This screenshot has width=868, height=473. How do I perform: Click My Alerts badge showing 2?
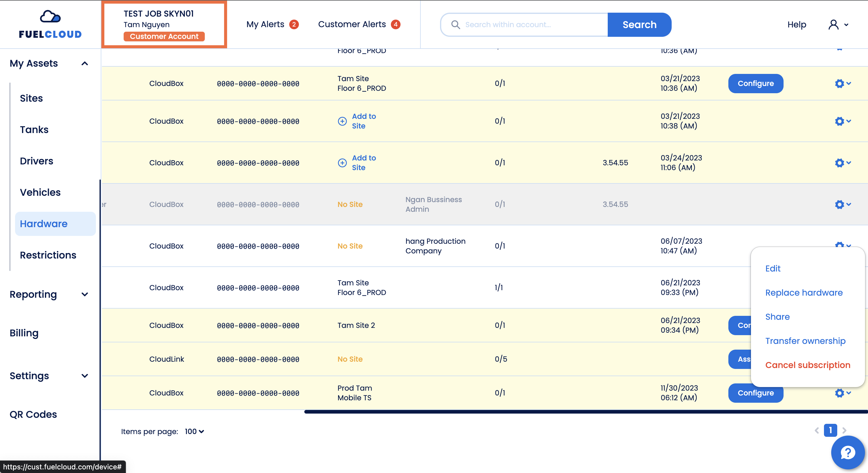coord(294,25)
